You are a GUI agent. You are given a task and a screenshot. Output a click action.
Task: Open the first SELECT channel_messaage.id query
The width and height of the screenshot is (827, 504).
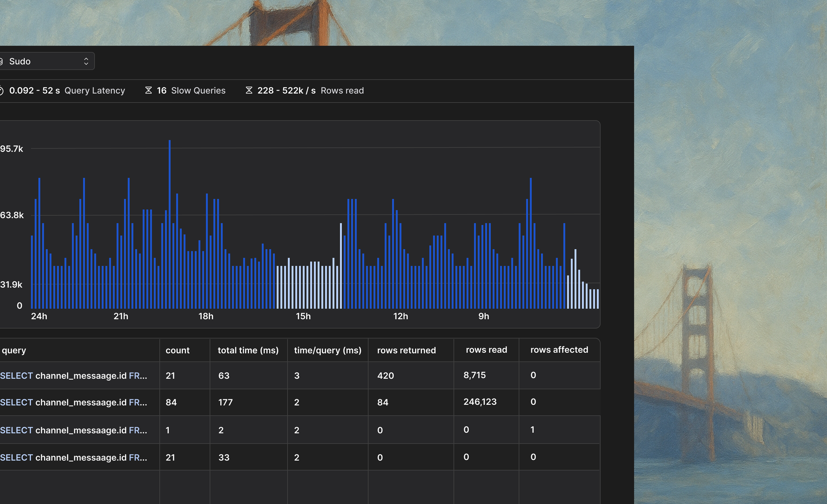74,376
